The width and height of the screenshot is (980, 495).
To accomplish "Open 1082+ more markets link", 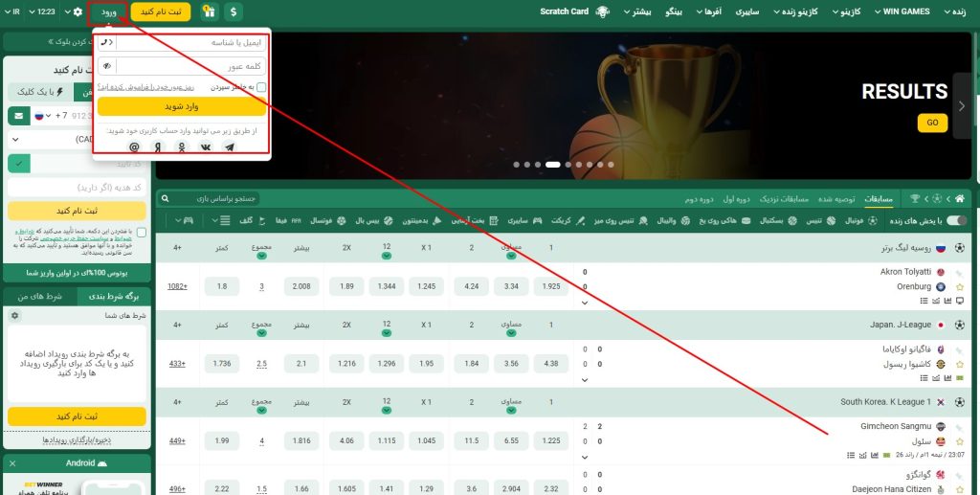I will click(x=177, y=286).
